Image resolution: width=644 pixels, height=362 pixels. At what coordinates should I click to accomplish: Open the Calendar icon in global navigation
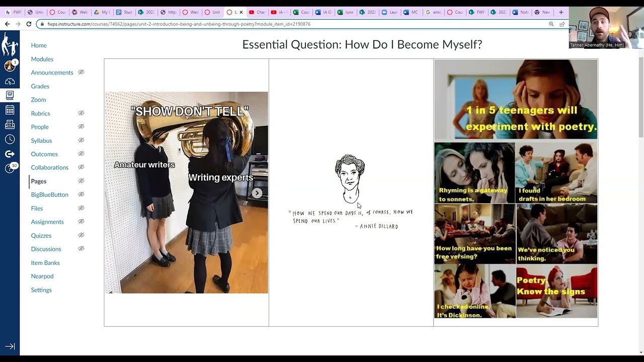tap(10, 110)
